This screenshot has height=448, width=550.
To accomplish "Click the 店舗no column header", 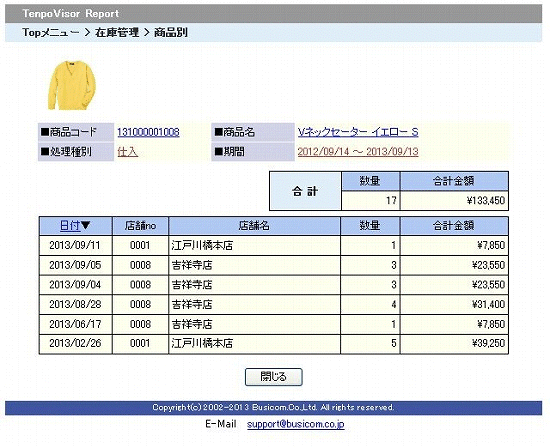I will [x=140, y=226].
